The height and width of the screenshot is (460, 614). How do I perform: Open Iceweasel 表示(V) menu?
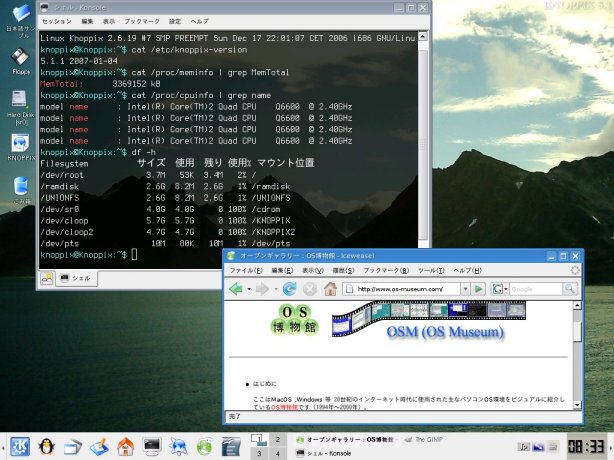point(313,271)
